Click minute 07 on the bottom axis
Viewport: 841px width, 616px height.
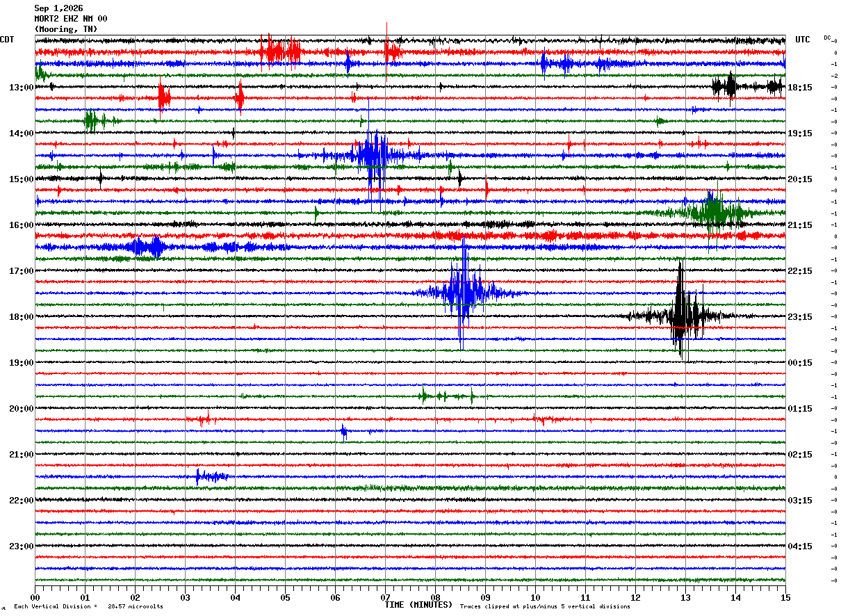[x=385, y=597]
